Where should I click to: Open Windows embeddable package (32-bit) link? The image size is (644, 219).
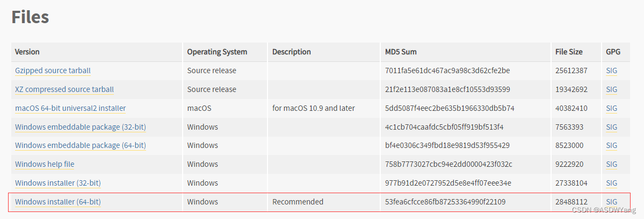81,127
